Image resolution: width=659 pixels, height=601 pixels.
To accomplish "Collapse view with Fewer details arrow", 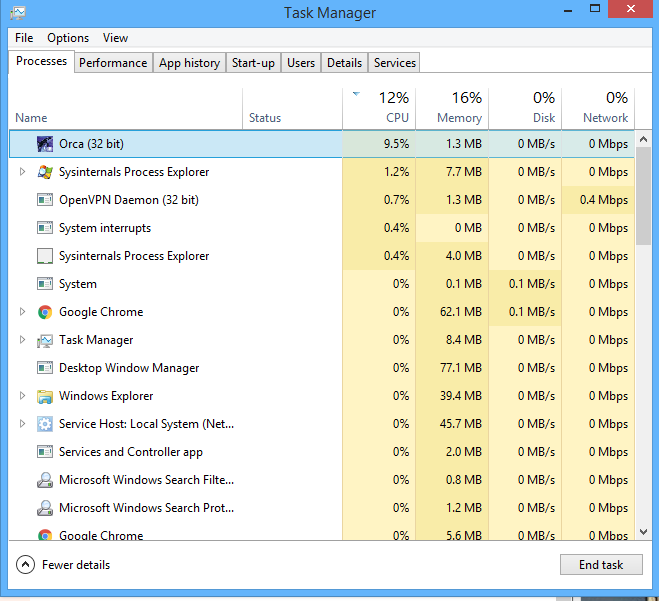I will pos(25,565).
